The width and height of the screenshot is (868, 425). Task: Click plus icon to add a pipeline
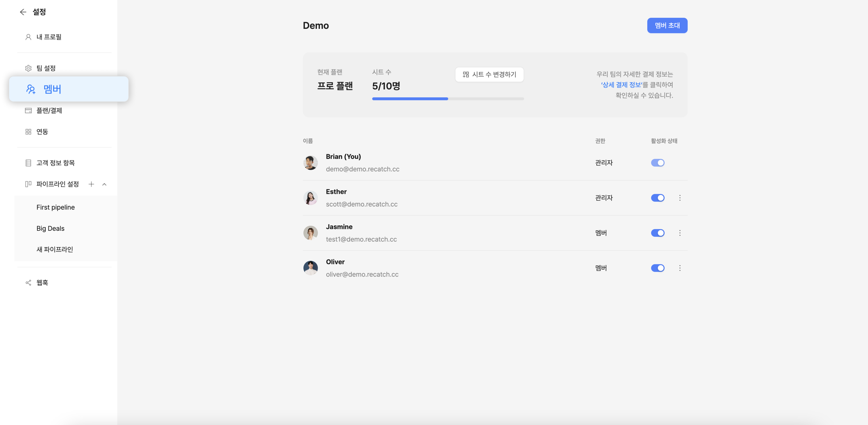pyautogui.click(x=91, y=184)
